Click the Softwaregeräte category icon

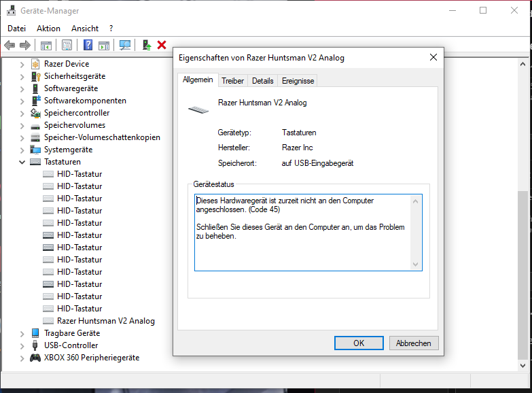35,88
